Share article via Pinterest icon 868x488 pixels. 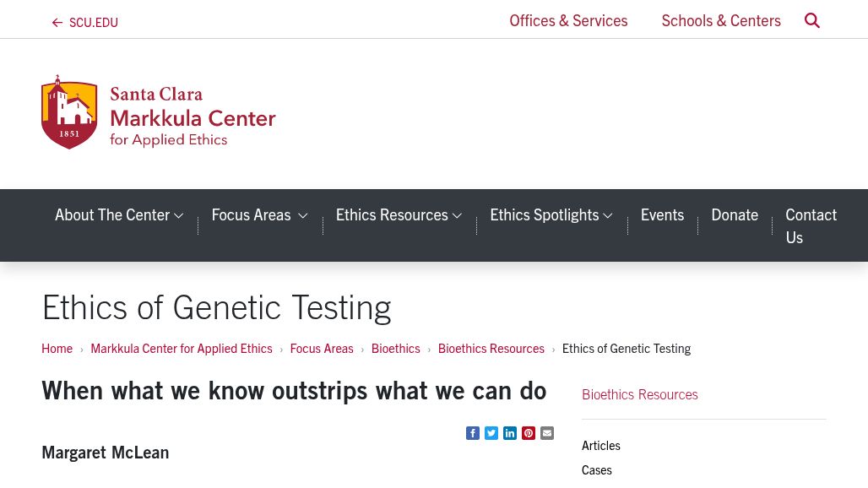529,433
